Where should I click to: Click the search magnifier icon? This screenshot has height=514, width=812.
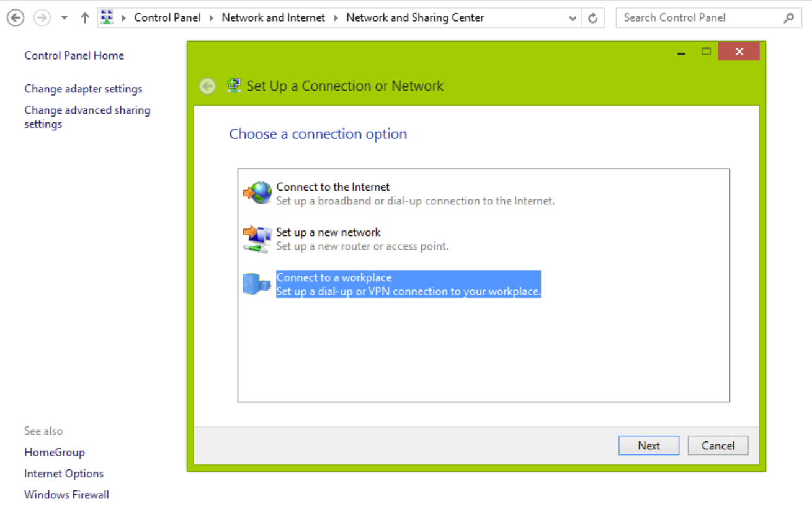click(789, 17)
